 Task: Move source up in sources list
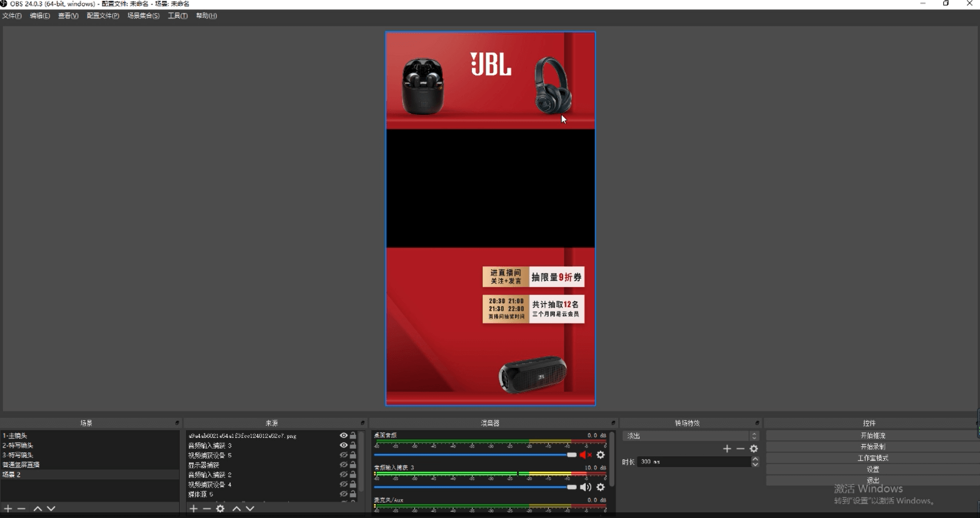point(236,508)
